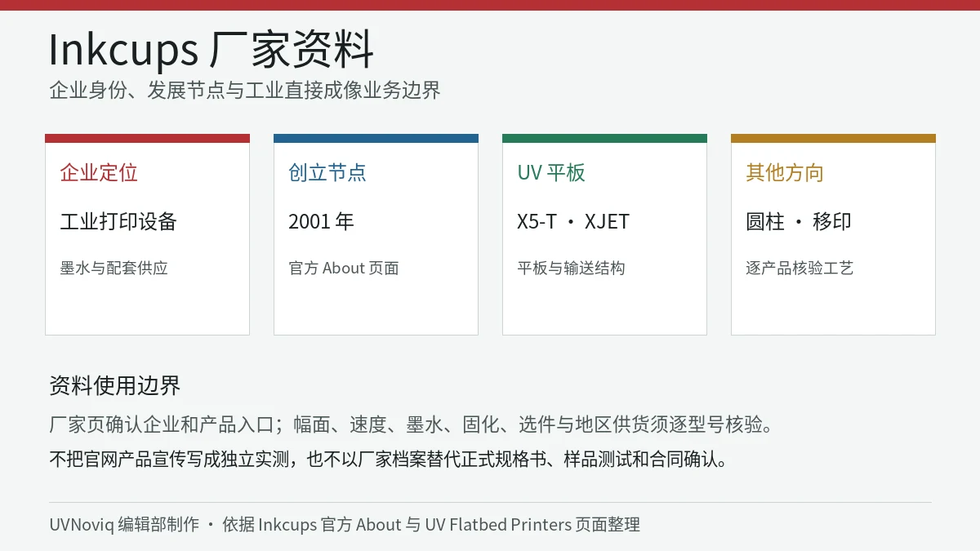Click the 官方 About 页面 caption
This screenshot has height=551, width=980.
pos(344,268)
